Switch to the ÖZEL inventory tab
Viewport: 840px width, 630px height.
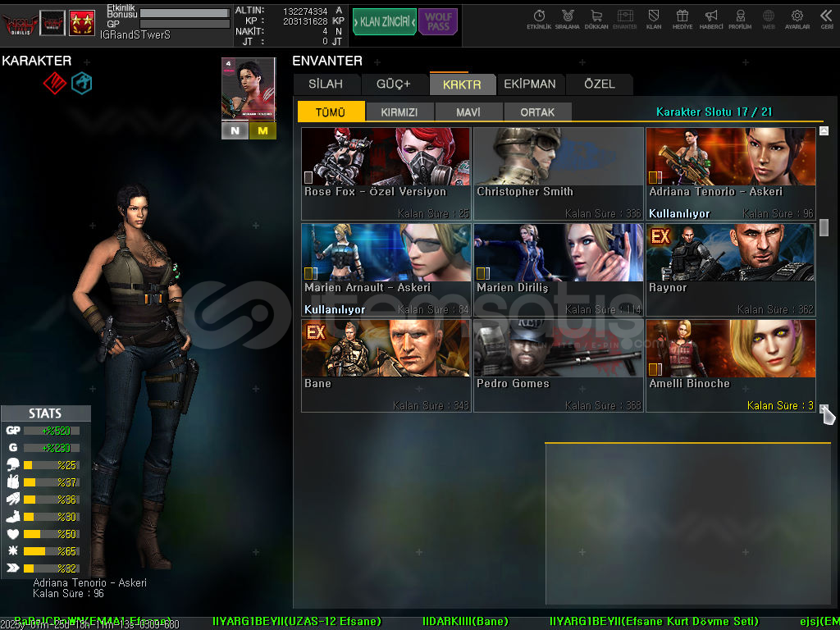point(600,84)
